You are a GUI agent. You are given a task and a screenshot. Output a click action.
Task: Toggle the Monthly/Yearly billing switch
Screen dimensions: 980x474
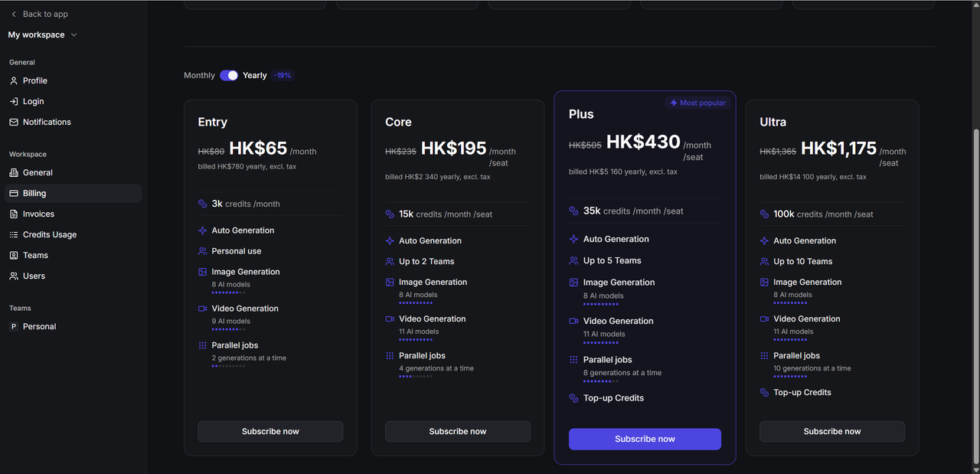[229, 75]
